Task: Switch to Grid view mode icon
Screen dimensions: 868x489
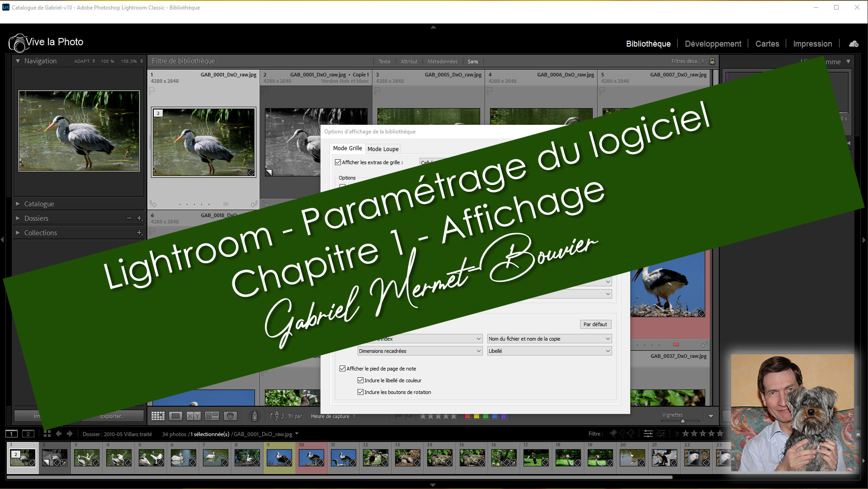Action: 158,416
